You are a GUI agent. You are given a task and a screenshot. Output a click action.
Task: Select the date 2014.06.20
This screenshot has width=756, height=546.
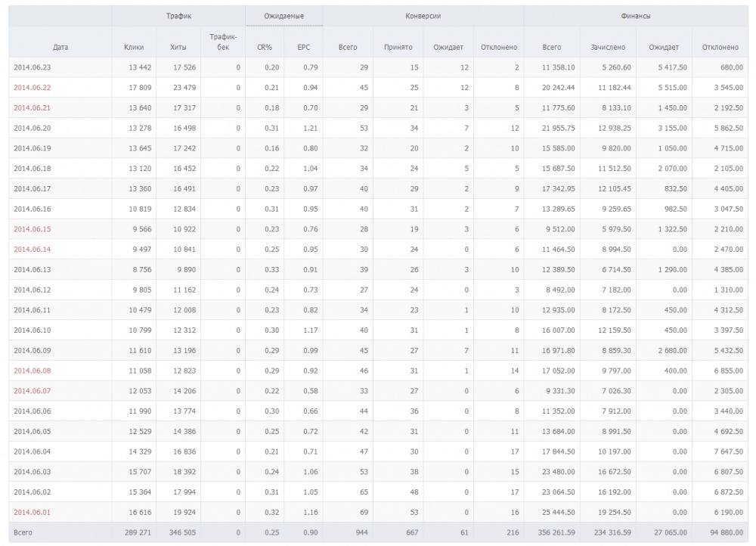click(33, 129)
